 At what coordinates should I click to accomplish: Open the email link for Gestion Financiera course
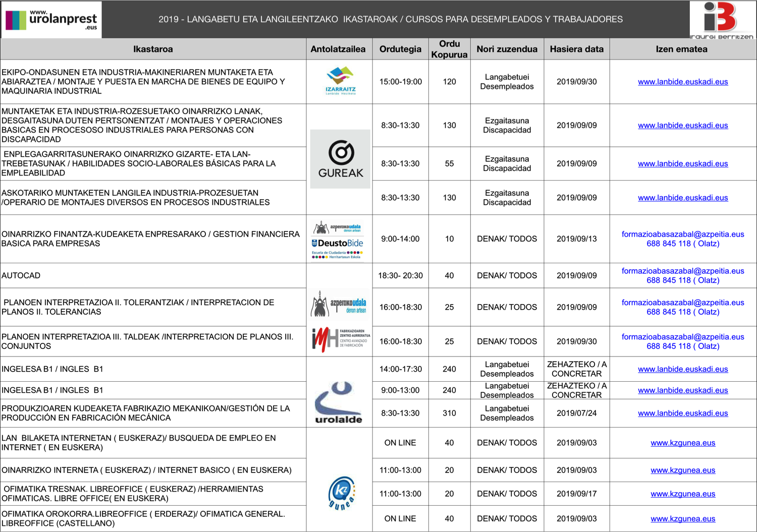click(x=683, y=234)
